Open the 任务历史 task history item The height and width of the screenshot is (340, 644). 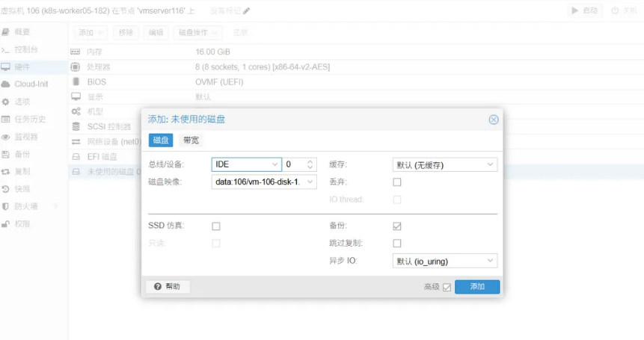30,120
